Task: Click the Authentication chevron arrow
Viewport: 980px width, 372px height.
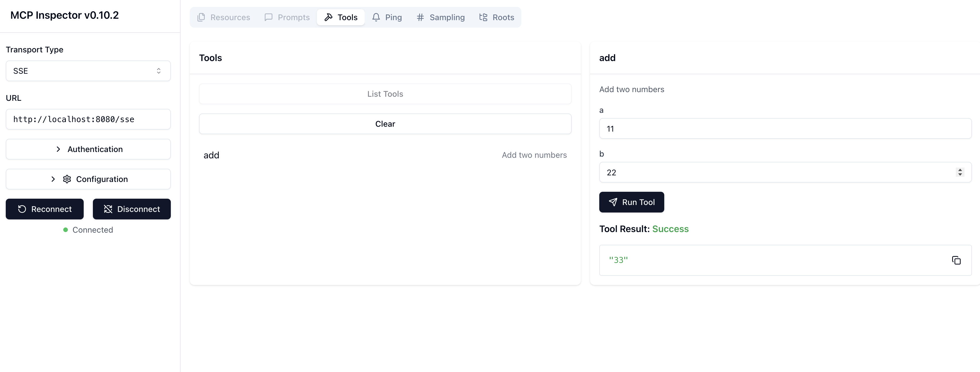Action: click(58, 149)
